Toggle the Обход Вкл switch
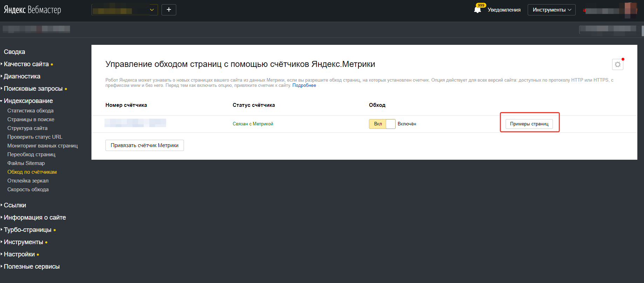Screen dimensions: 644x283 [382, 124]
